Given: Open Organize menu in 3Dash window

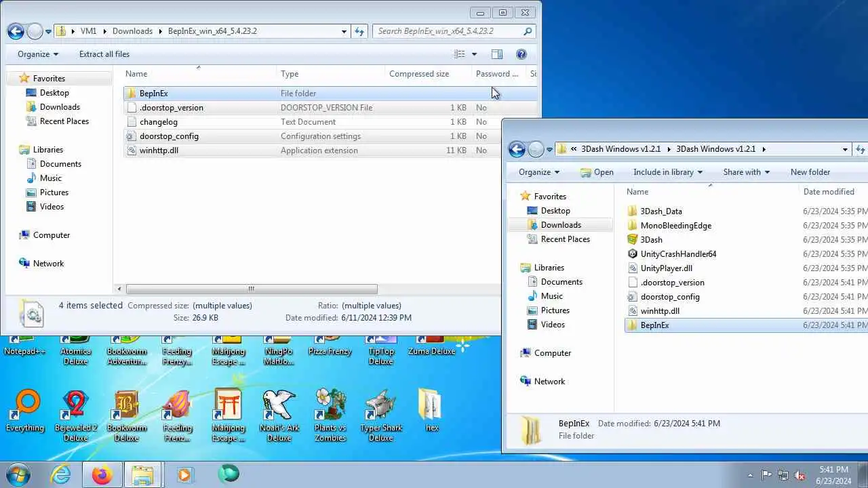Looking at the screenshot, I should (539, 172).
